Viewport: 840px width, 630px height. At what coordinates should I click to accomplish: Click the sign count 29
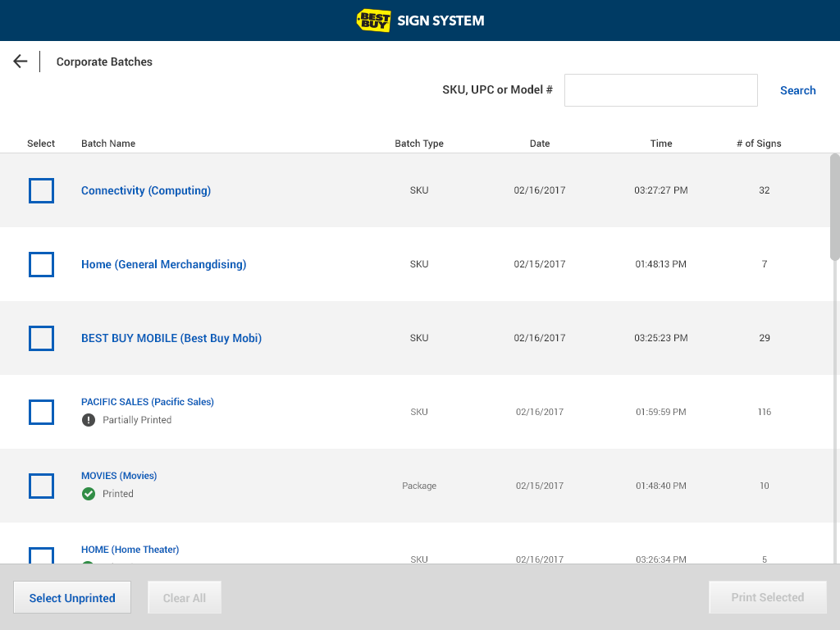point(765,338)
